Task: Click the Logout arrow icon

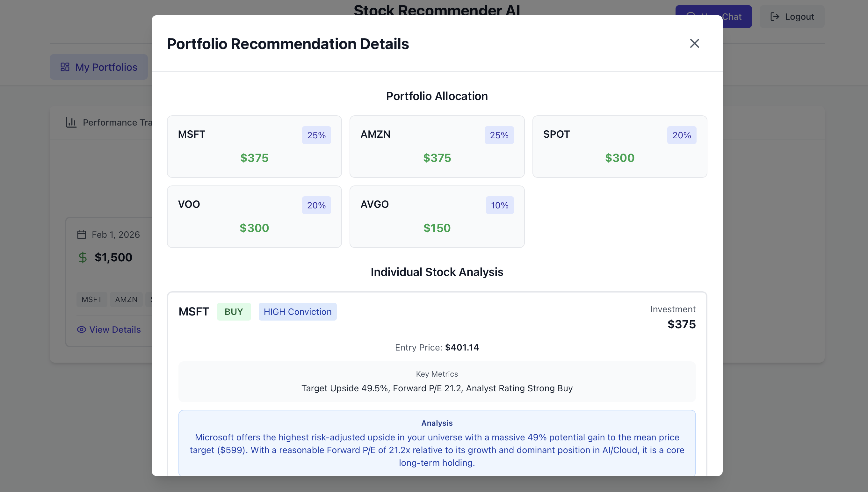Action: 774,17
